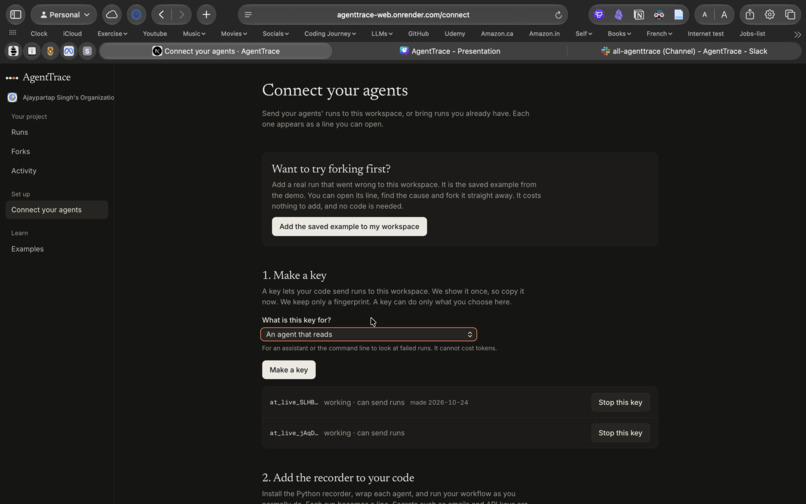
Task: Open Forks in the sidebar
Action: click(x=21, y=151)
